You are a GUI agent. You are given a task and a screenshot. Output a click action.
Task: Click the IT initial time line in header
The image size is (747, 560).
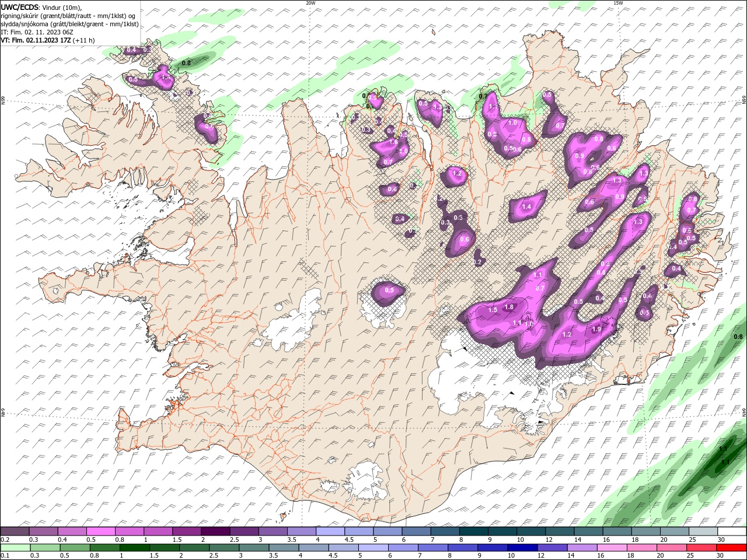(37, 32)
